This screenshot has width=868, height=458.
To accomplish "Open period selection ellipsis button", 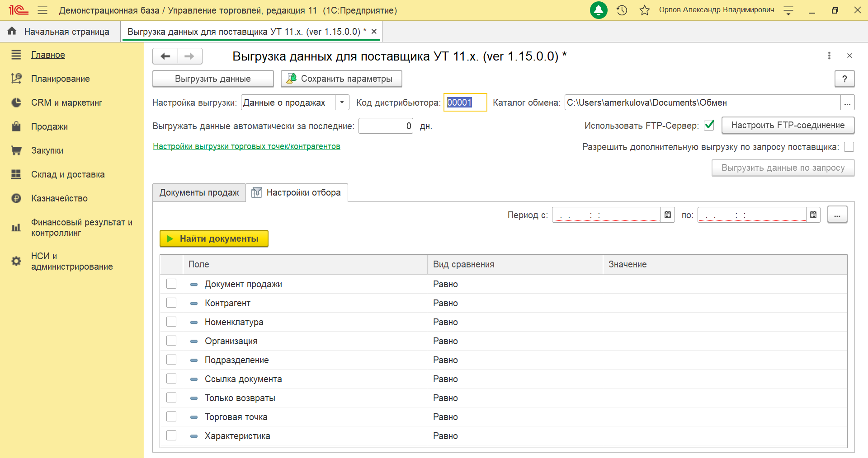I will [x=837, y=215].
